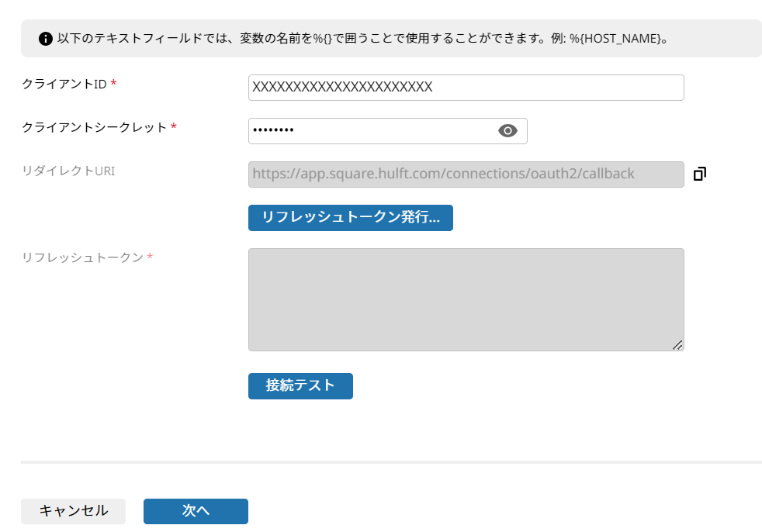Copy the redirect URI with copy icon

[x=700, y=174]
